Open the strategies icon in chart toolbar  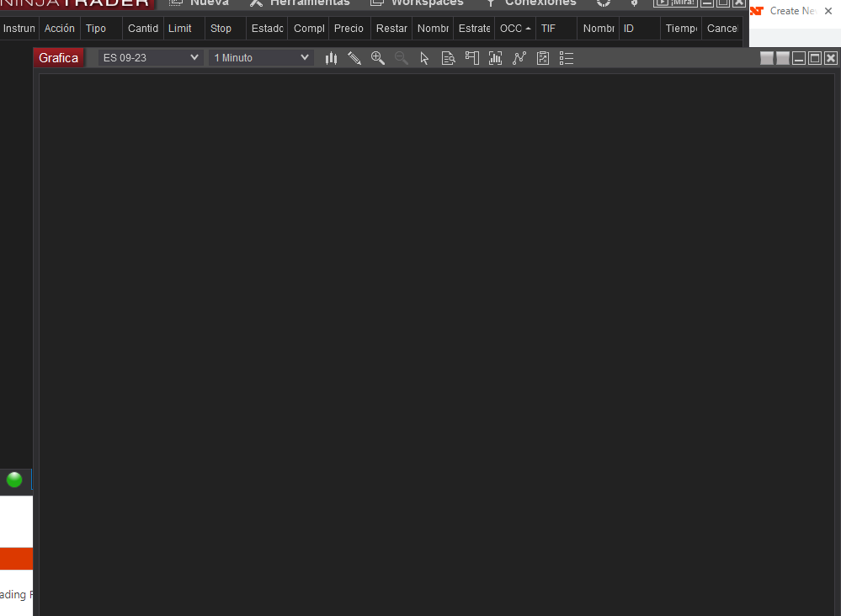[543, 58]
